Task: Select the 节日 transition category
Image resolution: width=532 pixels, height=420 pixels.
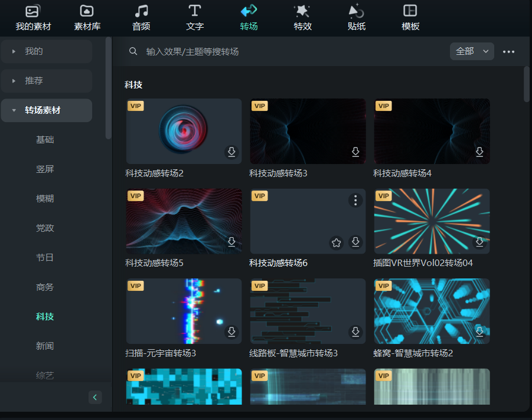Action: (45, 258)
